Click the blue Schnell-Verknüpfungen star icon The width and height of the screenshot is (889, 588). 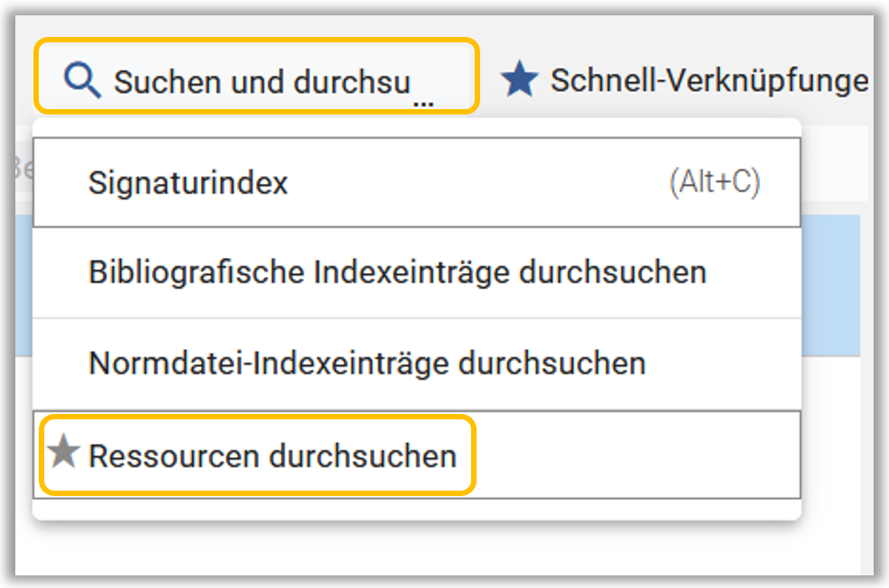click(x=519, y=78)
